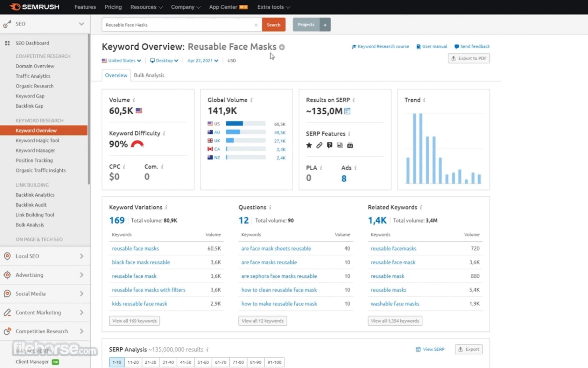Click the Social Media icon in sidebar

[7, 293]
